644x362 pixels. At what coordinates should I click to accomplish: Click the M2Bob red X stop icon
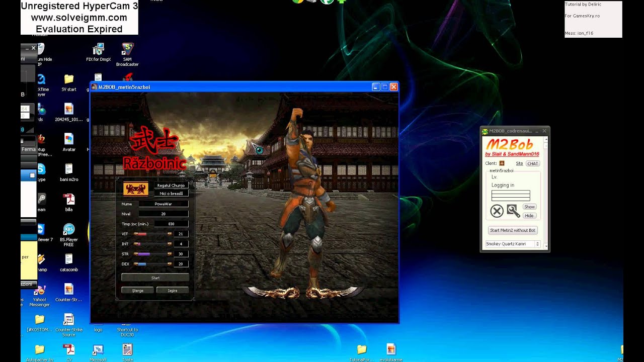pyautogui.click(x=497, y=211)
